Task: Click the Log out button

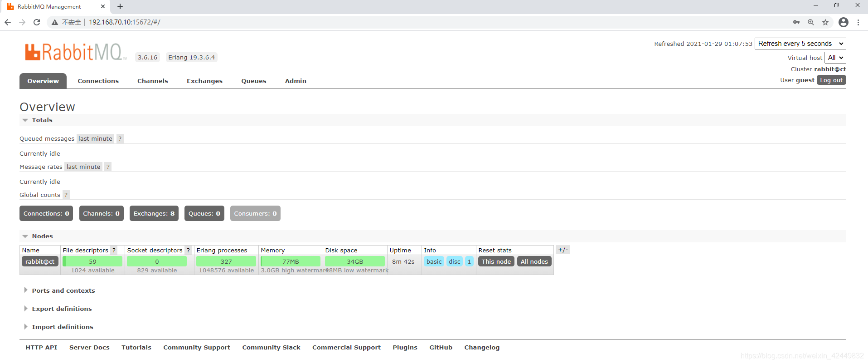Action: [x=831, y=80]
